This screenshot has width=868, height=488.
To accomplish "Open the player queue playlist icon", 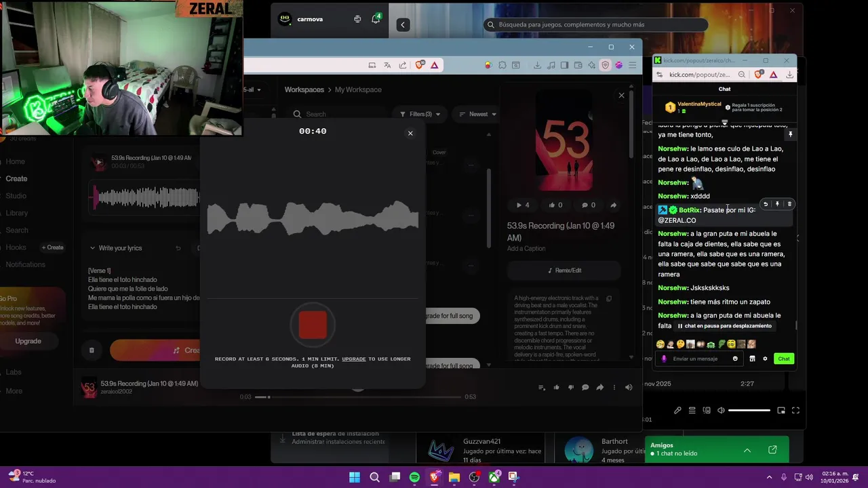I will 541,388.
